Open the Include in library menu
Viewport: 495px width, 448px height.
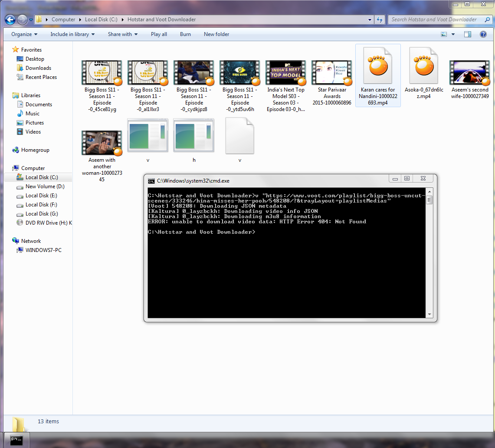[x=72, y=34]
